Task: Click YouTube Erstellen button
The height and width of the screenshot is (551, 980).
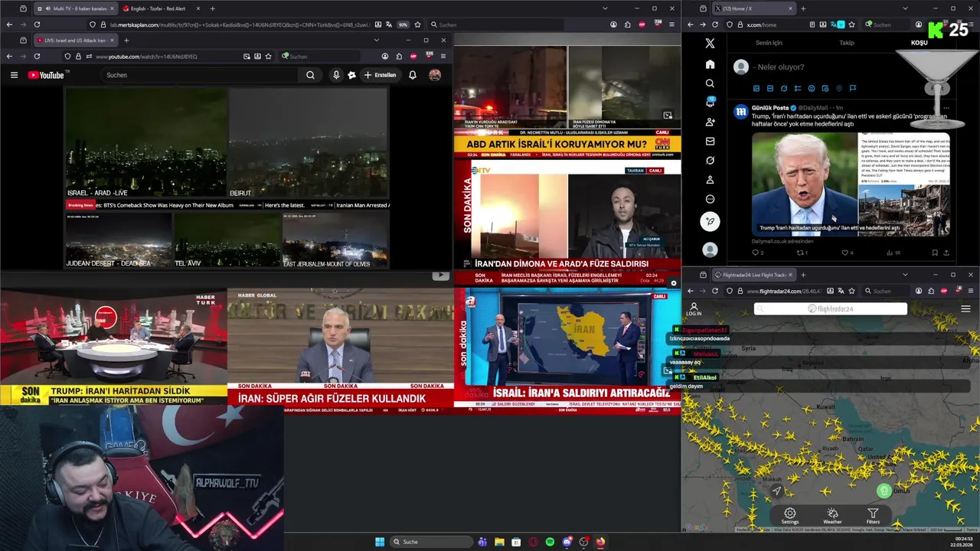Action: click(x=380, y=75)
